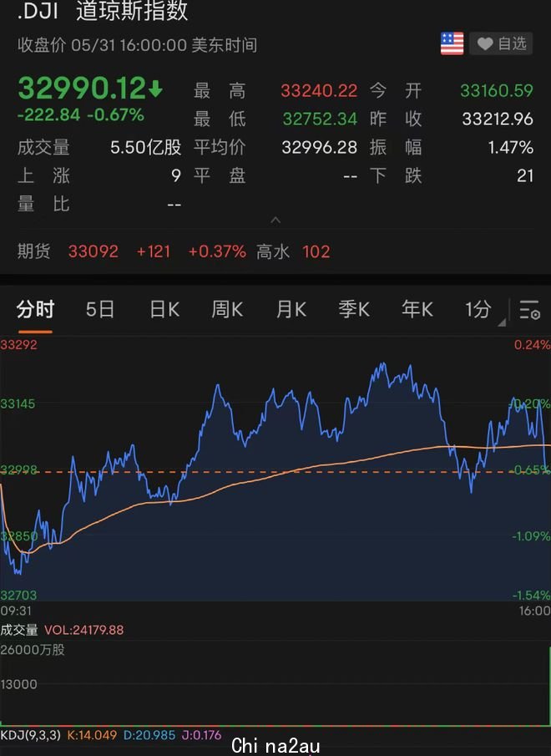The width and height of the screenshot is (551, 756).
Task: Tap the 0.24% right axis label
Action: click(532, 345)
